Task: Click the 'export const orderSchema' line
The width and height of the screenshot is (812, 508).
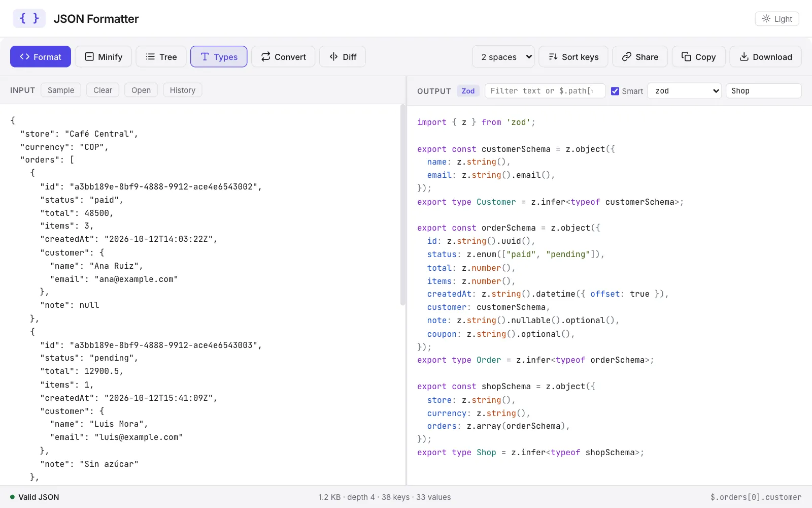Action: coord(509,228)
